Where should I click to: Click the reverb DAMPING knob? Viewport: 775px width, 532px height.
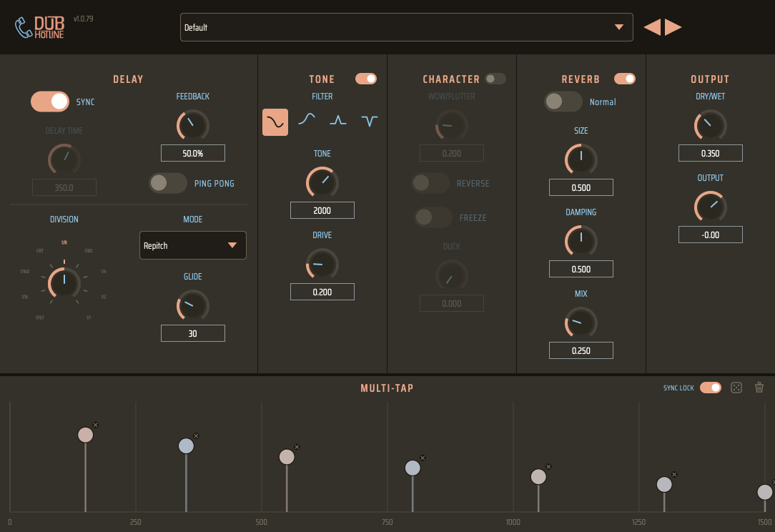[581, 241]
